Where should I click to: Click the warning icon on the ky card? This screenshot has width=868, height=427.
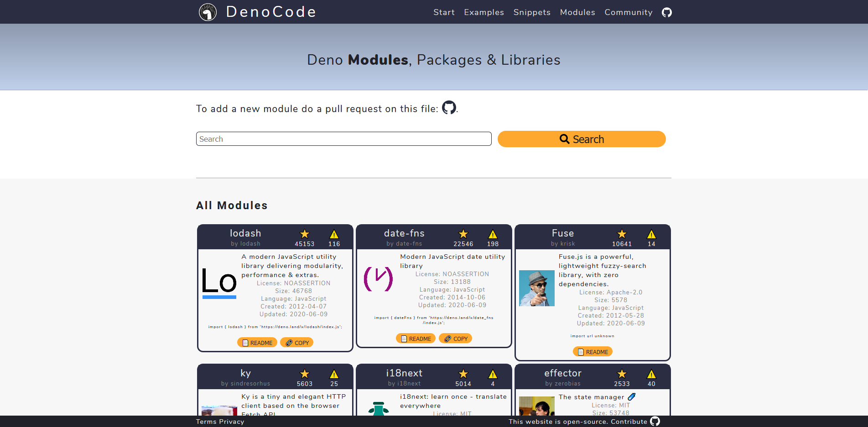coord(334,374)
